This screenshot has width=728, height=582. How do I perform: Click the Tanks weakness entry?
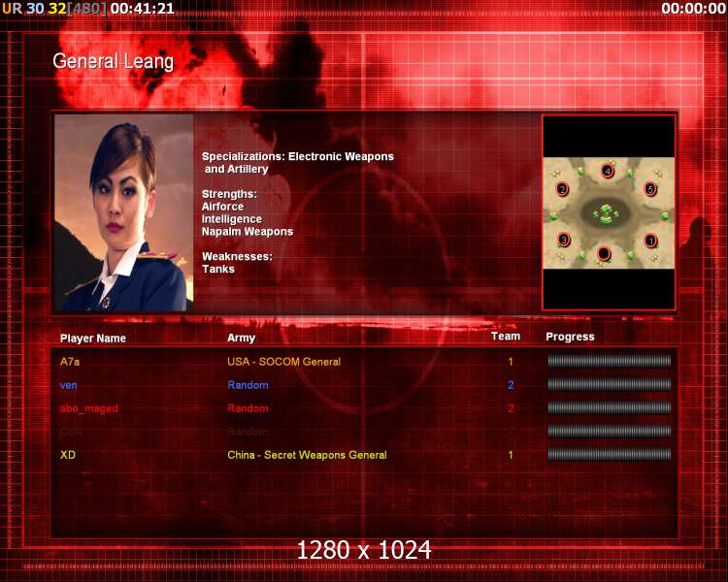[x=218, y=269]
